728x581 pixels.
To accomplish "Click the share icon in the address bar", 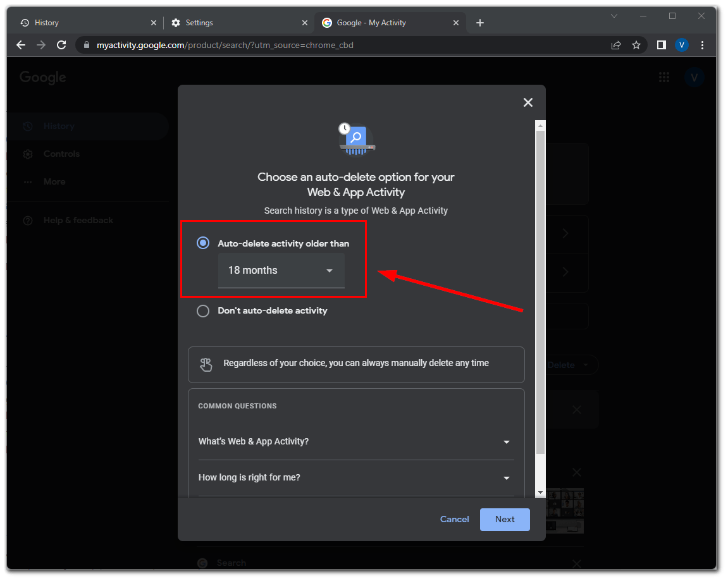I will 616,45.
